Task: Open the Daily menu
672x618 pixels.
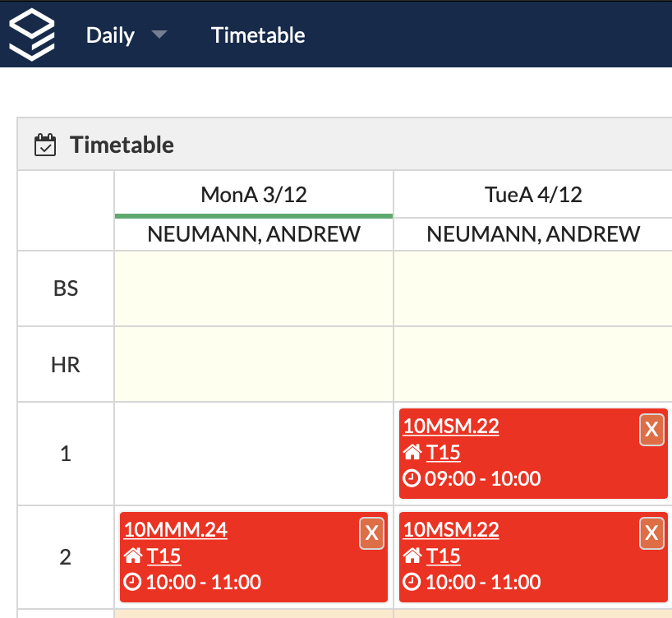Action: point(110,35)
